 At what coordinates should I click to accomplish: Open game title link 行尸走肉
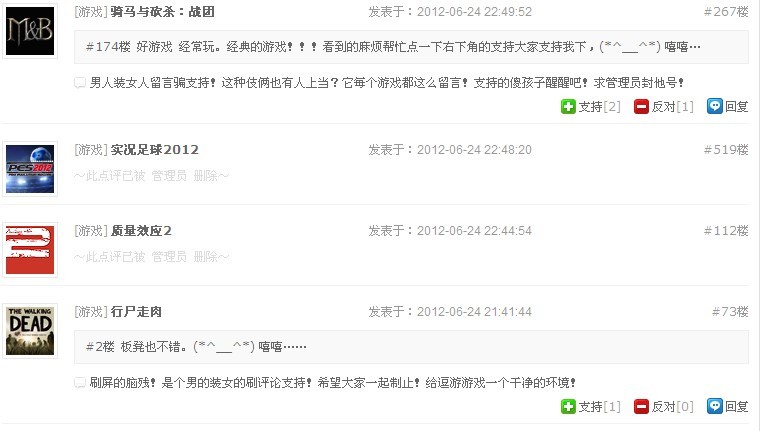[136, 311]
